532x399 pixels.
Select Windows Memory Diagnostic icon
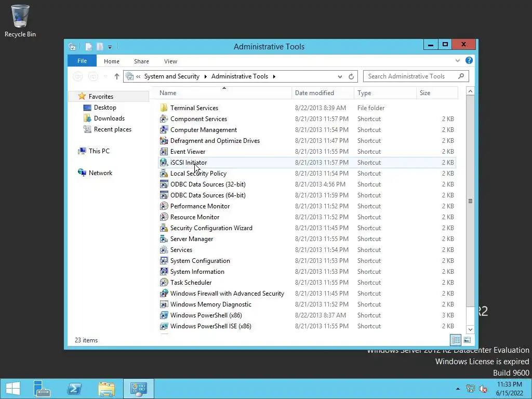164,304
